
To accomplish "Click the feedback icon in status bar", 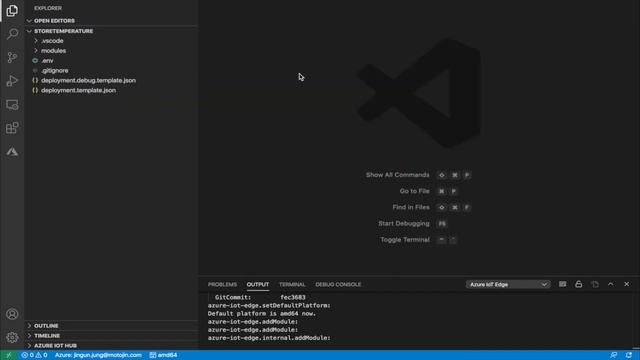I will pos(613,355).
